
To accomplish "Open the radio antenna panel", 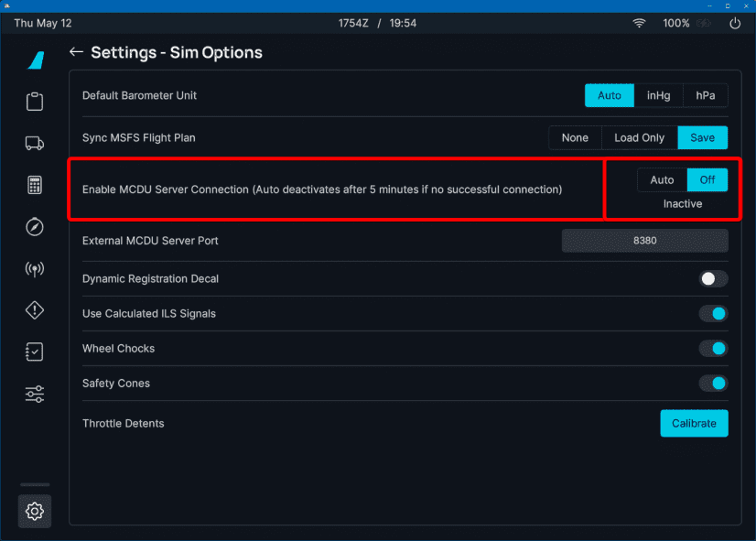I will [34, 268].
